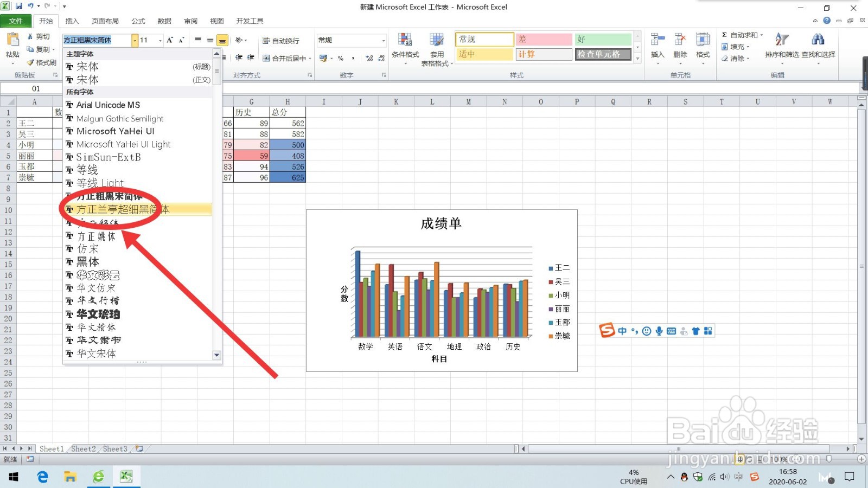Expand the cell styles gallery
The height and width of the screenshot is (488, 868).
tap(637, 58)
